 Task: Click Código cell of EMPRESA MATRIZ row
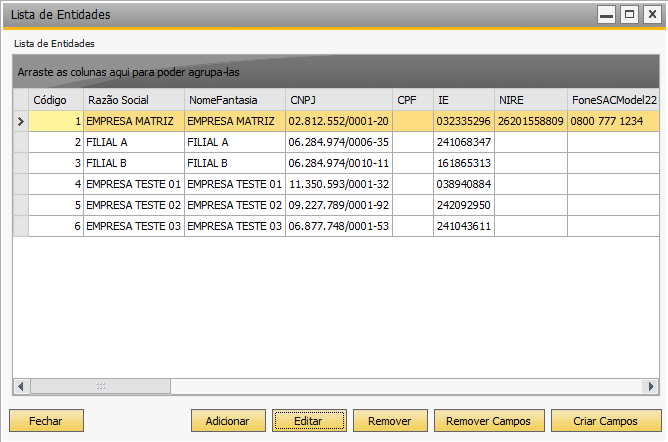56,121
